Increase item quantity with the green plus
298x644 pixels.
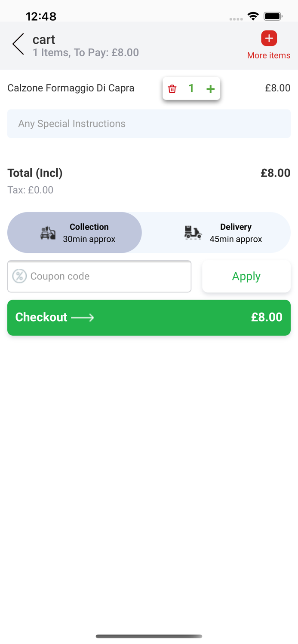pyautogui.click(x=210, y=89)
